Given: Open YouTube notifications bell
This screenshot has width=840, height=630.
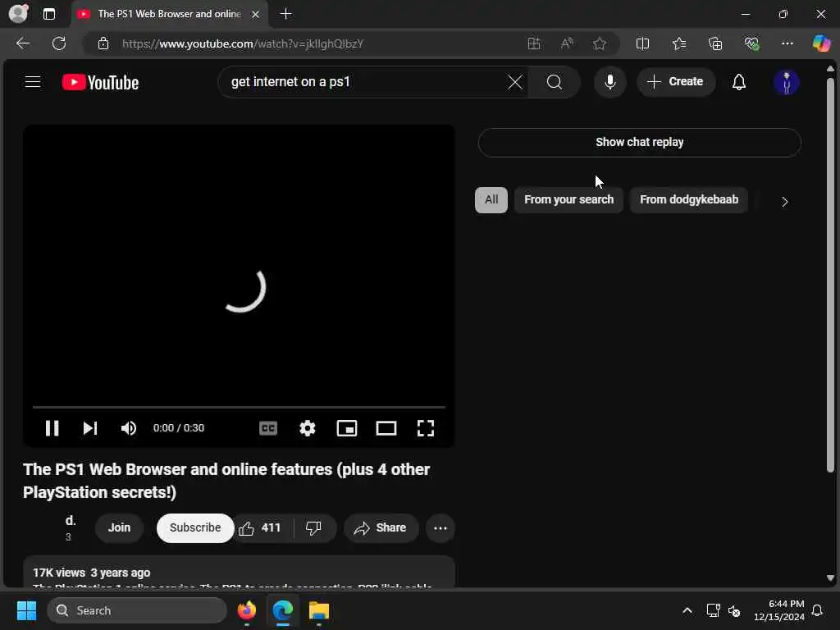Looking at the screenshot, I should pyautogui.click(x=739, y=82).
